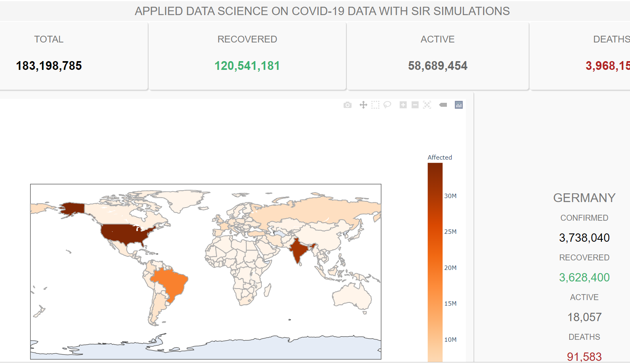The width and height of the screenshot is (630, 364).
Task: Click the dashboard title header
Action: pyautogui.click(x=322, y=11)
